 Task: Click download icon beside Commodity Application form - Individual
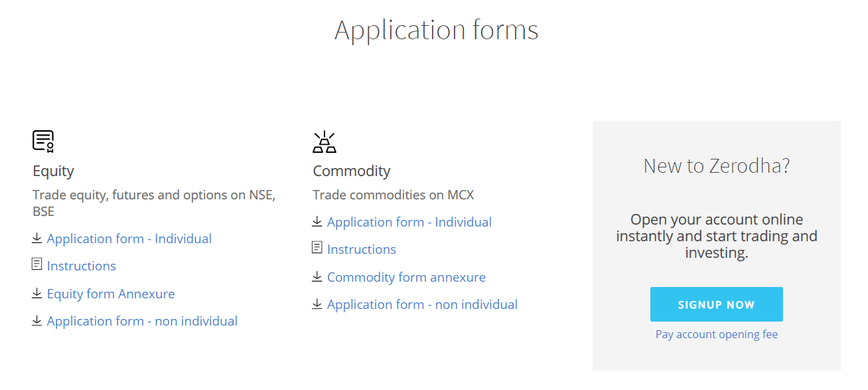(317, 221)
